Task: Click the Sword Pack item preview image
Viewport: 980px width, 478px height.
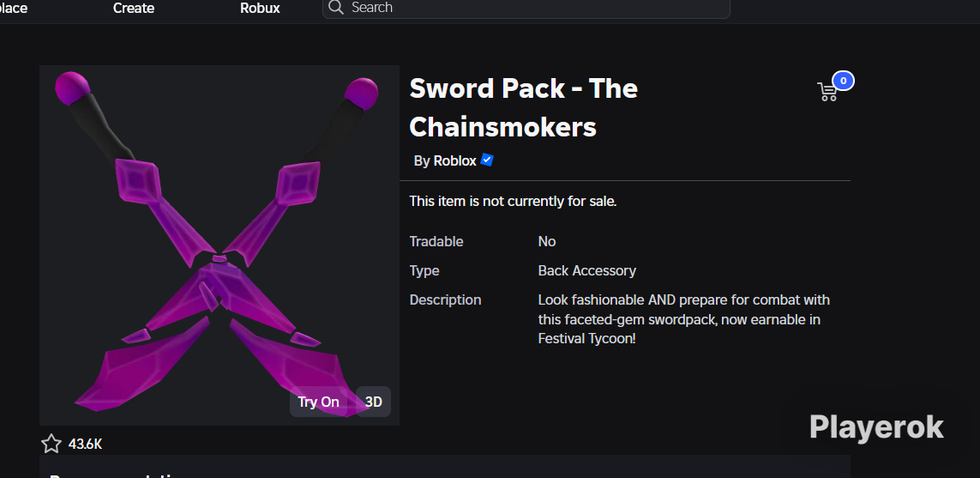Action: pos(219,245)
